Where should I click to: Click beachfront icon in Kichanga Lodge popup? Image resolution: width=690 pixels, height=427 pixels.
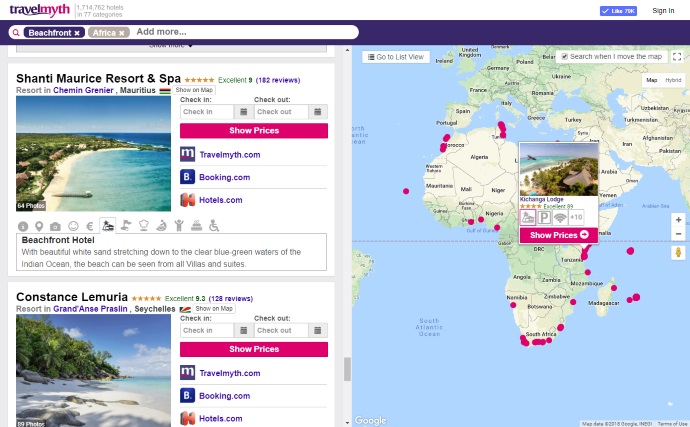[x=528, y=217]
